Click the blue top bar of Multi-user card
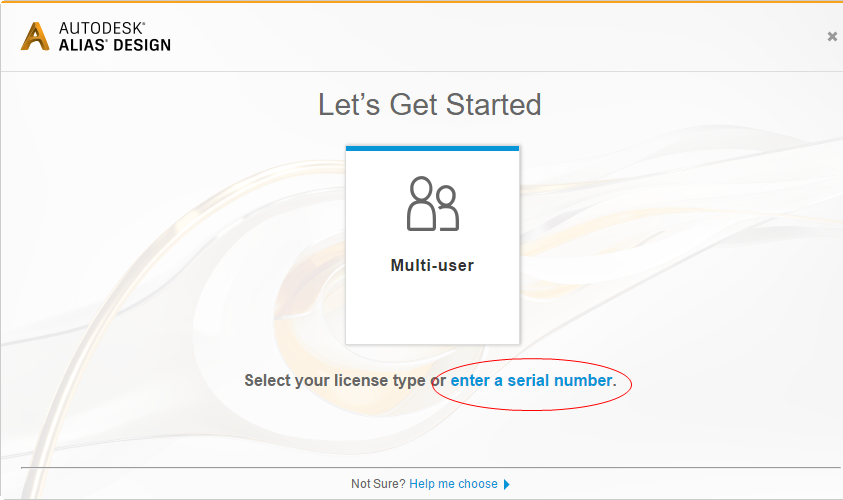The image size is (843, 500). 432,148
